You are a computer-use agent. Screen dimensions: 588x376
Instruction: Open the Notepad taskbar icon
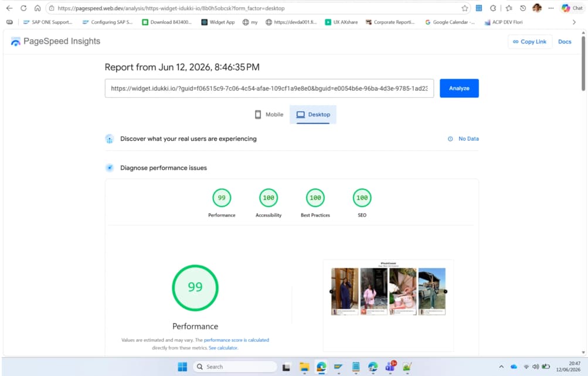pyautogui.click(x=356, y=367)
